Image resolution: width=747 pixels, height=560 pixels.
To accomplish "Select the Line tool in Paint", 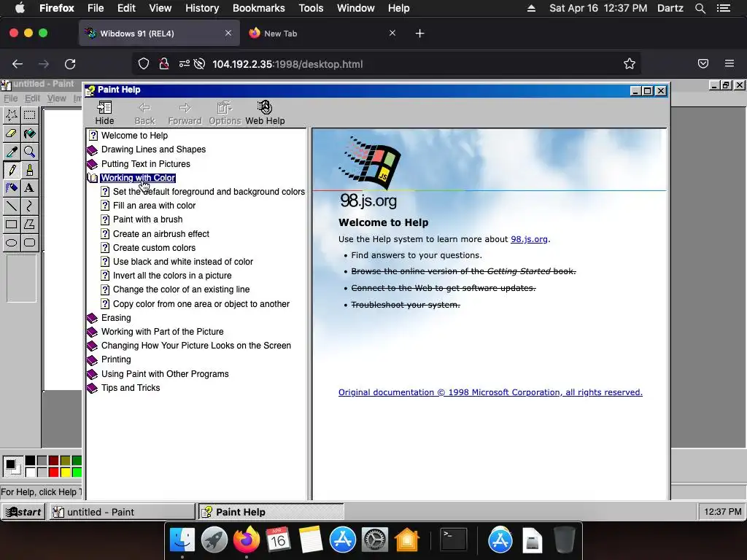I will pyautogui.click(x=12, y=206).
